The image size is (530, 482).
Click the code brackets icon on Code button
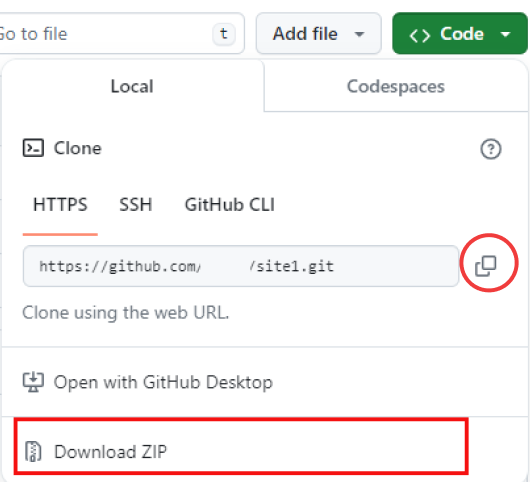419,35
